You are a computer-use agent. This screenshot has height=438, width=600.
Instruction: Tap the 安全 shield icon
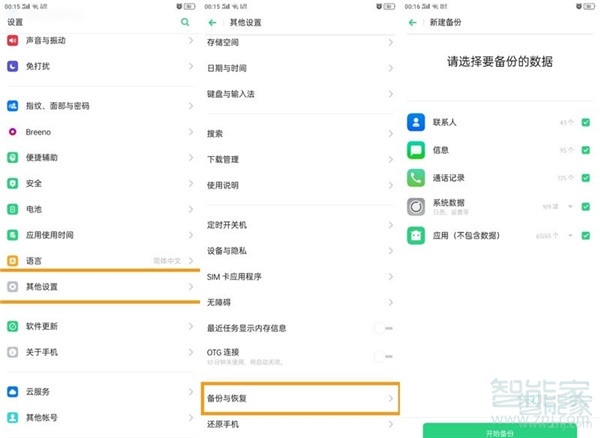[13, 184]
